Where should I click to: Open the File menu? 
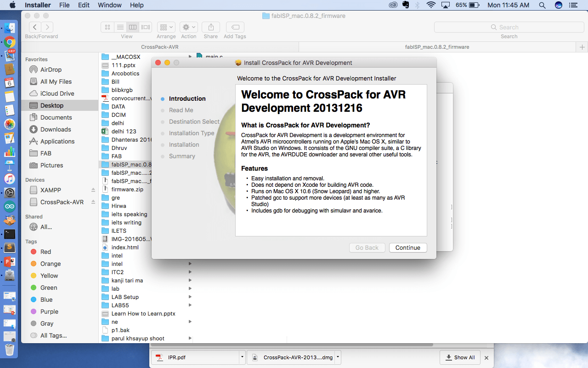pyautogui.click(x=64, y=5)
